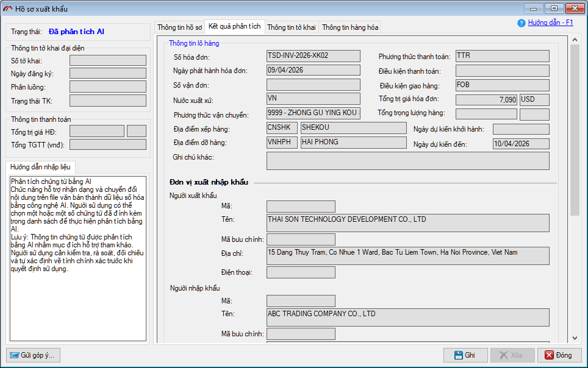Click the Số tờ khai field

pos(107,60)
